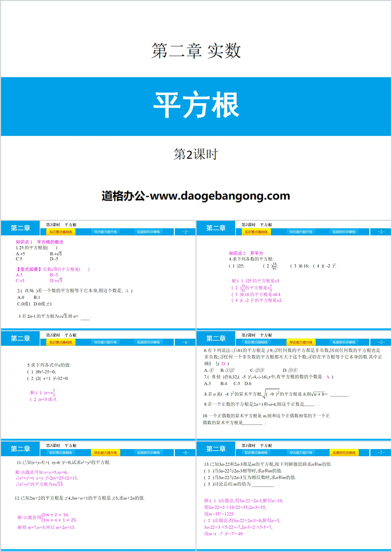The height and width of the screenshot is (552, 392).
Task: Click the 【变式拓展】 question line
Action: coord(53,269)
